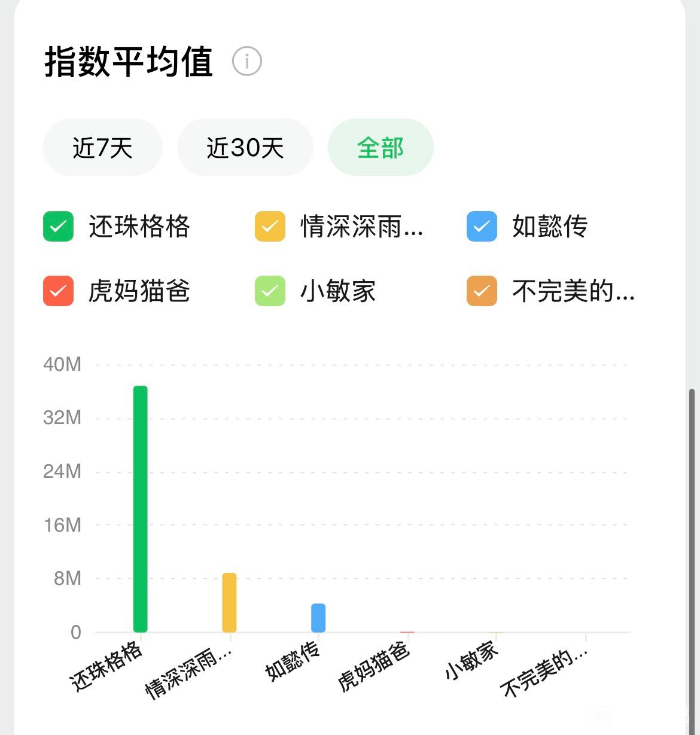Tap the yellow 情深深雨 bar
Viewport: 700px width, 735px height.
coord(229,602)
